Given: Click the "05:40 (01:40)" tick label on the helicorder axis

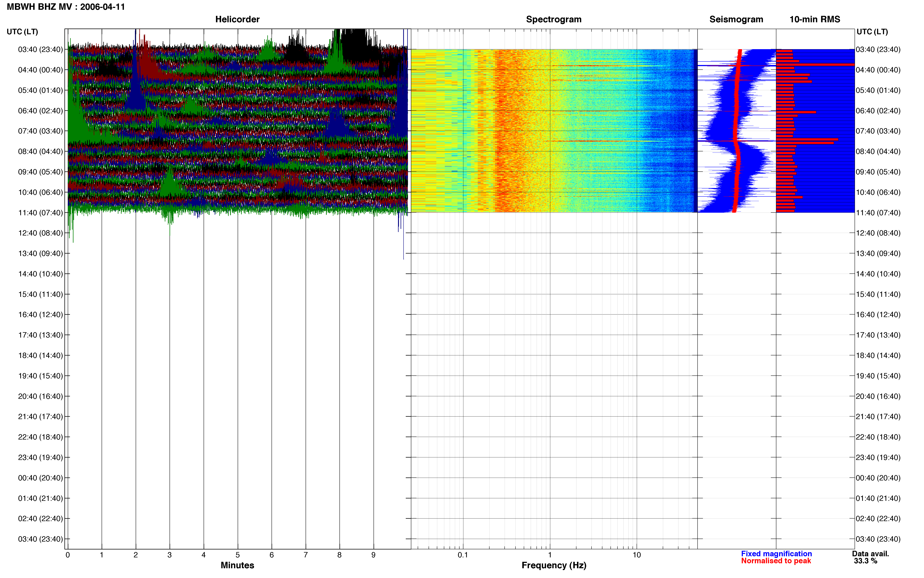Looking at the screenshot, I should (x=41, y=90).
